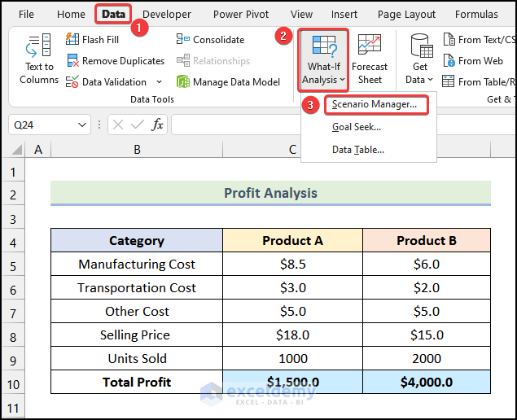The height and width of the screenshot is (420, 517).
Task: Select the Total Profit $1,500.0 cell
Action: click(292, 382)
